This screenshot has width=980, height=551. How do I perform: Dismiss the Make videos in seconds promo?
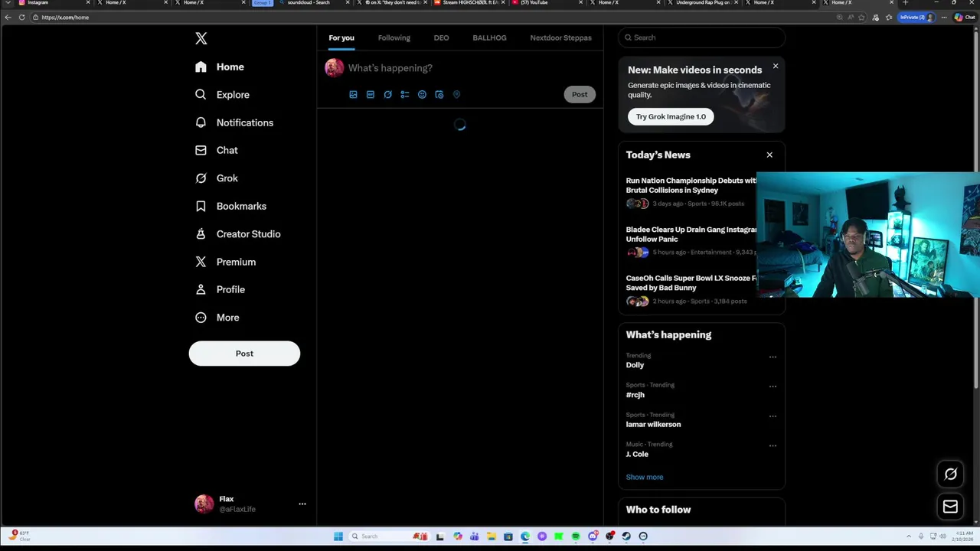pyautogui.click(x=776, y=67)
